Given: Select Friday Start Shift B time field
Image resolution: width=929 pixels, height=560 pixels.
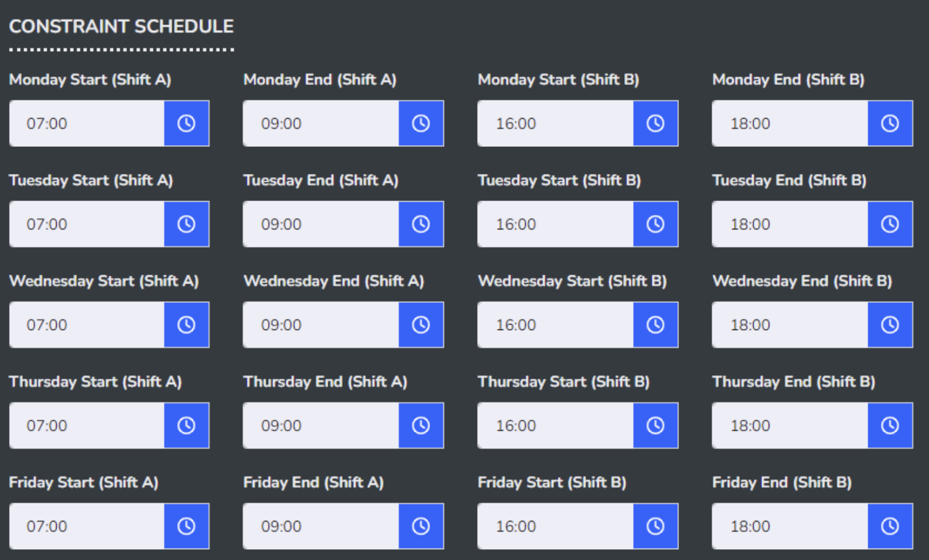Looking at the screenshot, I should pos(555,526).
